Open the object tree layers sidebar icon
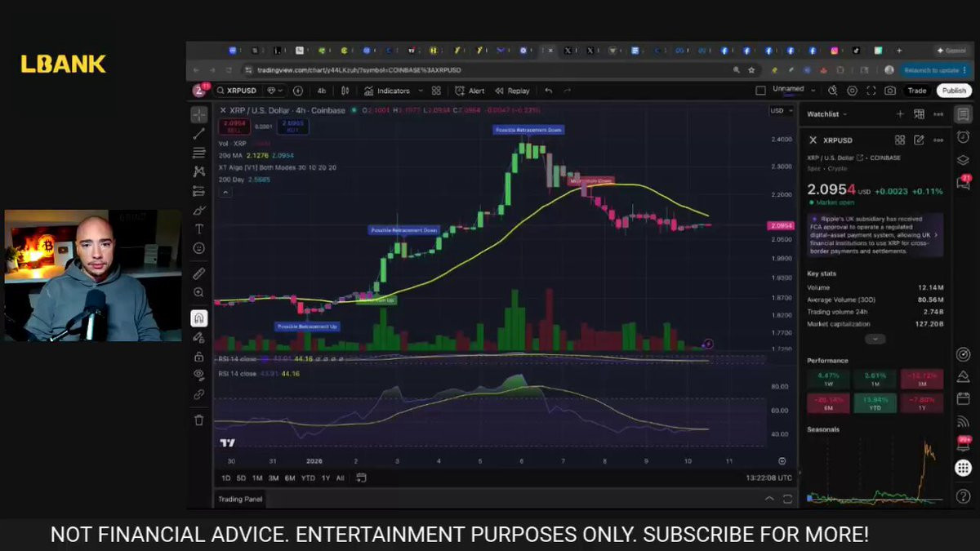 click(x=963, y=159)
